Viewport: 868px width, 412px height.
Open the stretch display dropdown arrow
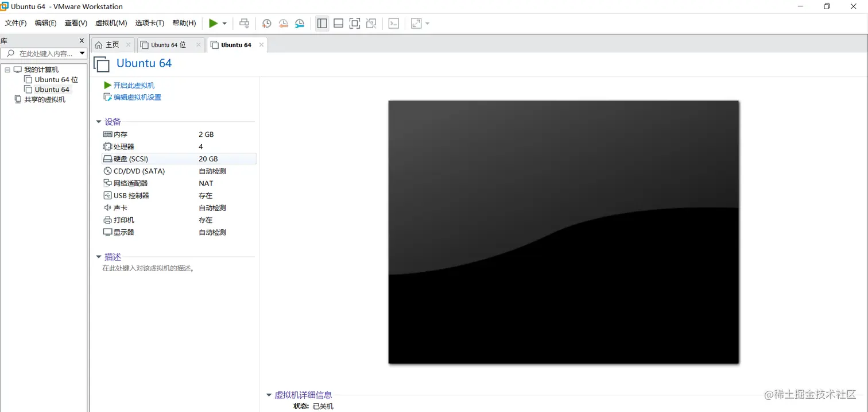[428, 24]
